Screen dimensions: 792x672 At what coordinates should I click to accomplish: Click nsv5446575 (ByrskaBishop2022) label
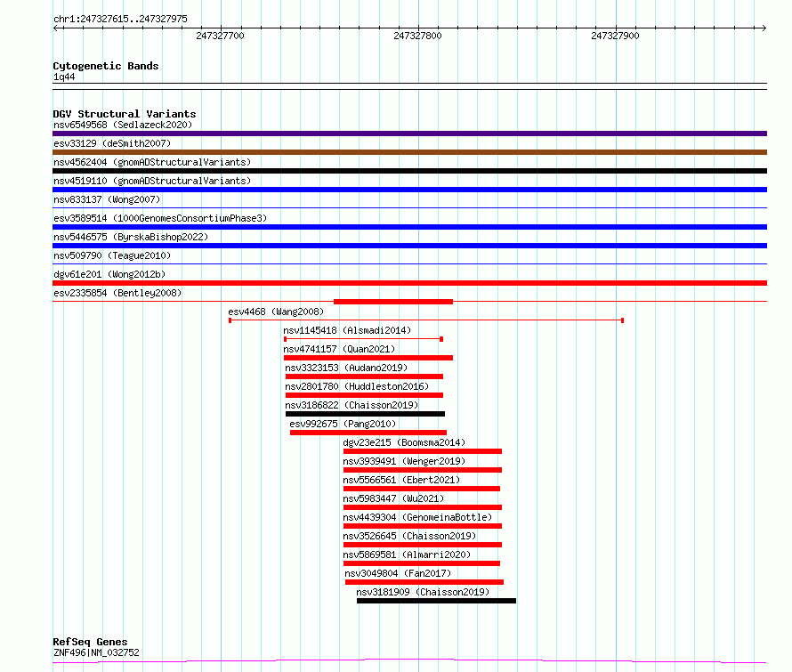click(x=131, y=237)
